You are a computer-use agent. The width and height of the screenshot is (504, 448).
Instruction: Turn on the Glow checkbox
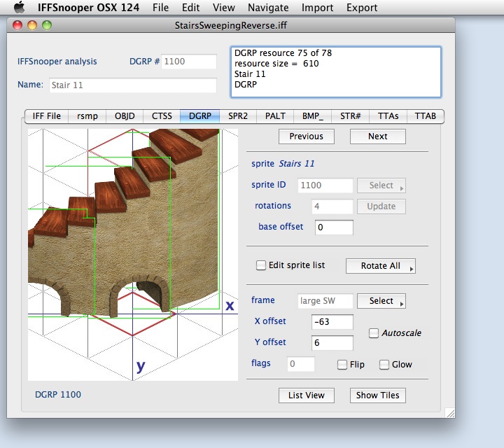(x=384, y=365)
